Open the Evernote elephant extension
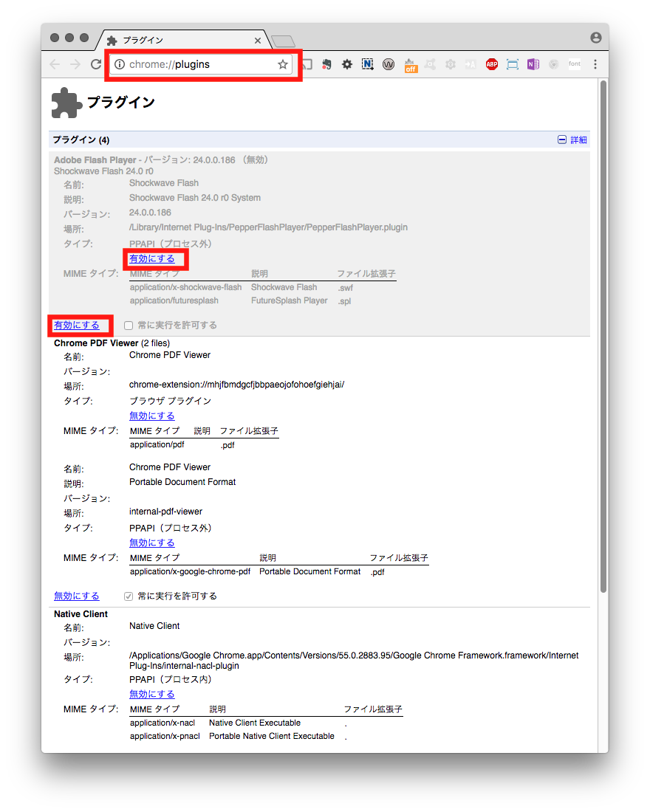The width and height of the screenshot is (650, 812). pos(326,64)
